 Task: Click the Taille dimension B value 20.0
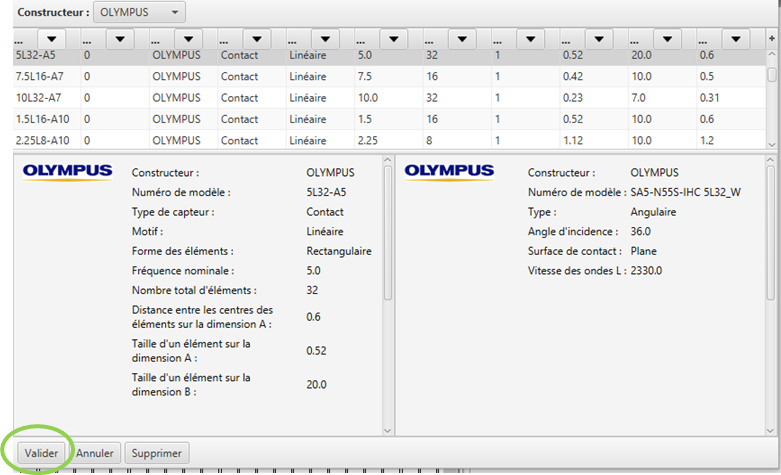[x=316, y=384]
